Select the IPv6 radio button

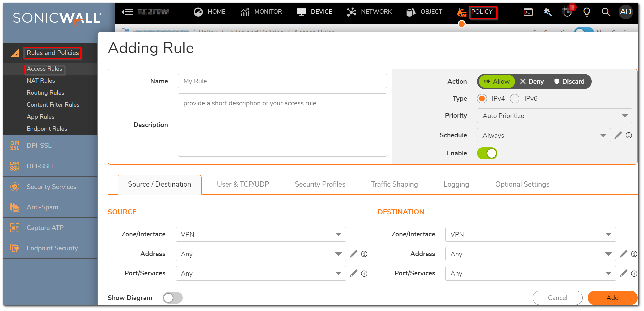pyautogui.click(x=515, y=99)
